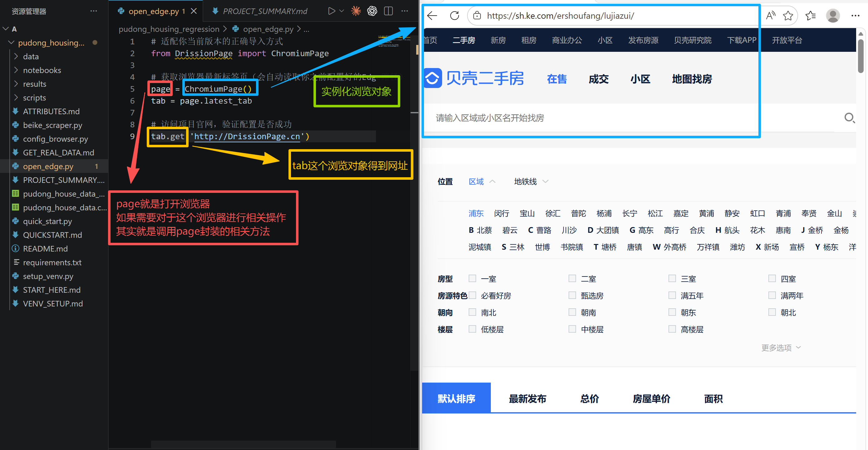The height and width of the screenshot is (450, 868).
Task: Open setup_venv.py file
Action: (48, 276)
